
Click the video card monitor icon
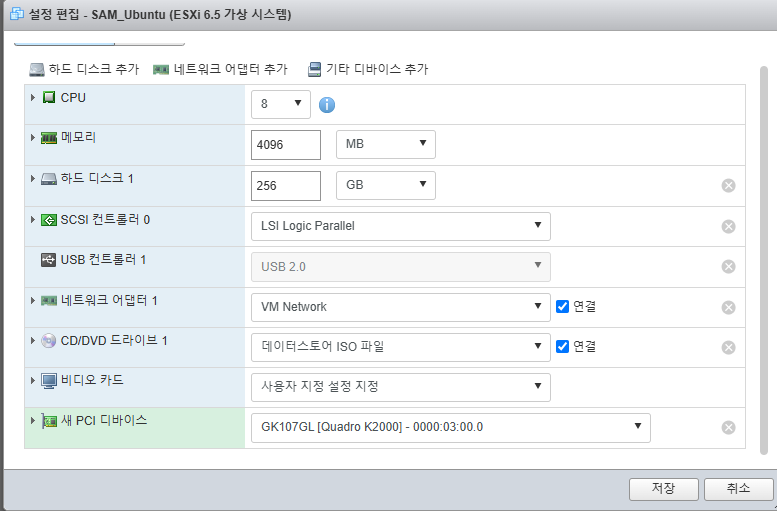[x=49, y=381]
